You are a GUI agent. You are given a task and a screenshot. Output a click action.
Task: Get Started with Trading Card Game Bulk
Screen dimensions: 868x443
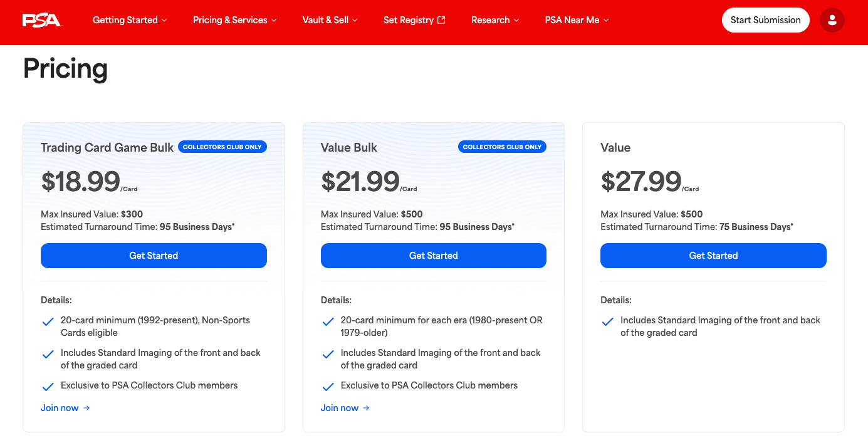pyautogui.click(x=154, y=256)
